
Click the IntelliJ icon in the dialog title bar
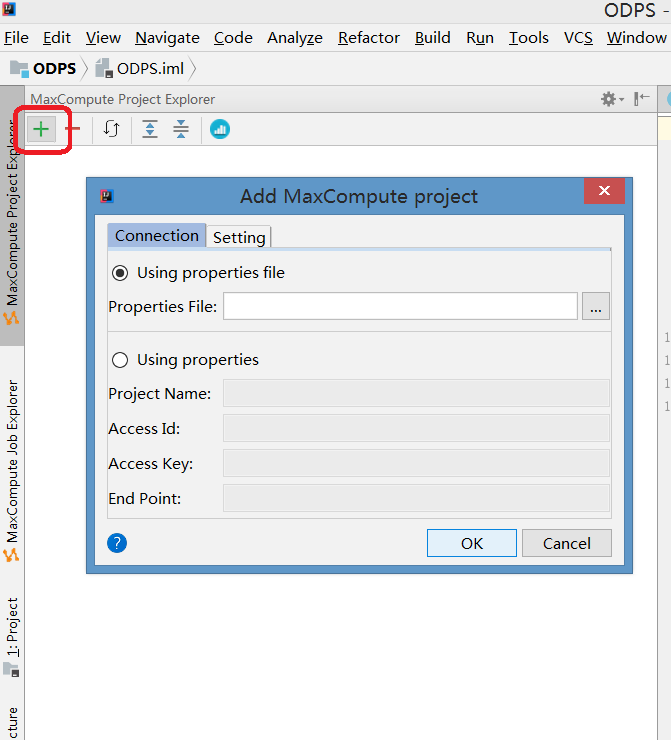pos(107,196)
